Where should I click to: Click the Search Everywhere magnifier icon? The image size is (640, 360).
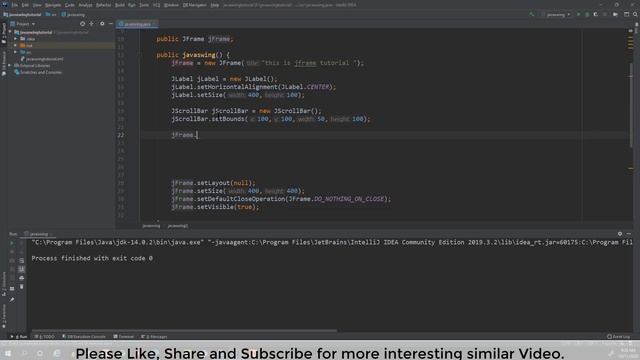635,14
